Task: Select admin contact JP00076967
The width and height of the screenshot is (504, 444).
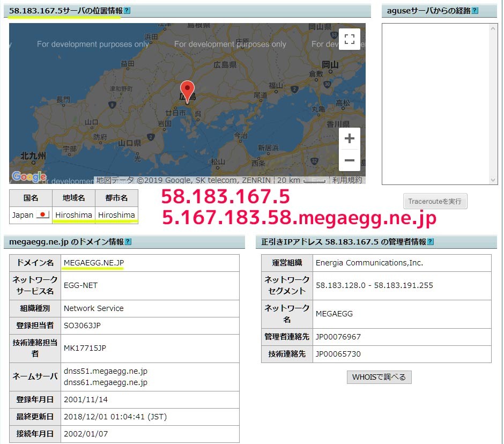Action: 338,337
